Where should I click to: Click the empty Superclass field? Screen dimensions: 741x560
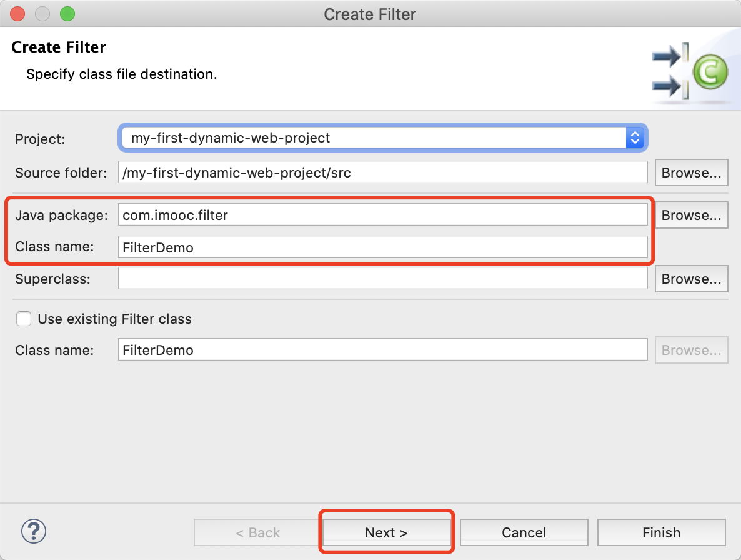[382, 279]
